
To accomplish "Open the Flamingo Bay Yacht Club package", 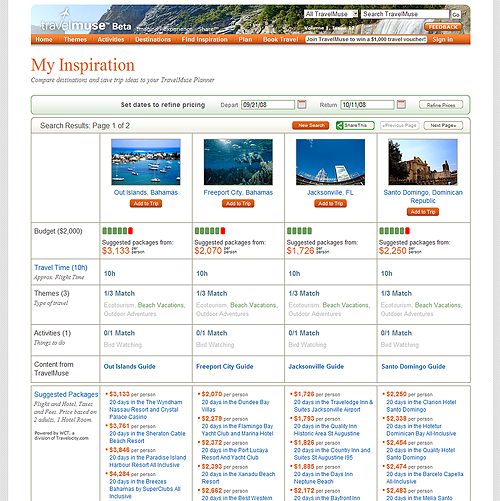I will tap(237, 430).
